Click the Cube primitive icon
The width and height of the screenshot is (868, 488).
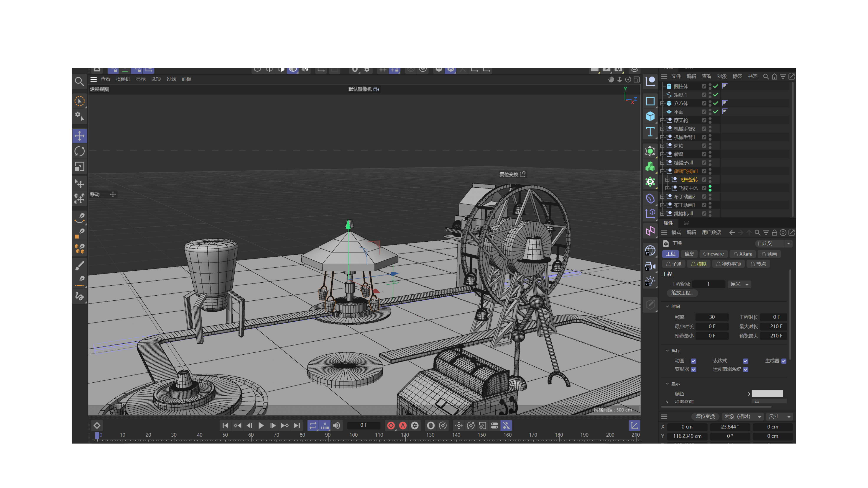coord(650,116)
